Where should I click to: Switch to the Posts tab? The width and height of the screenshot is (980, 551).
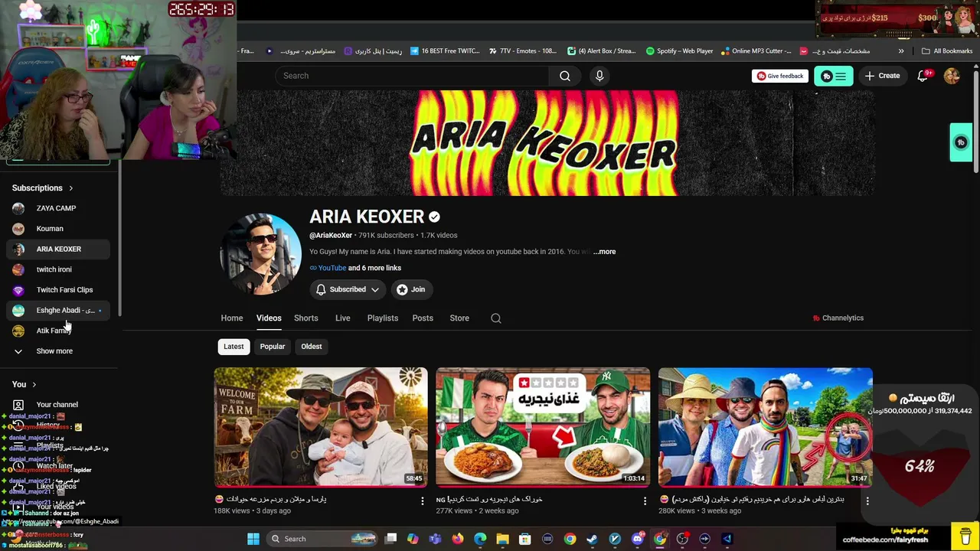(423, 318)
